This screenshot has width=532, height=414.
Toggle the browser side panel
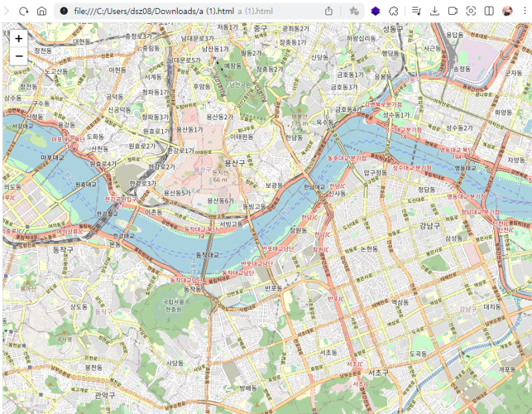[489, 11]
